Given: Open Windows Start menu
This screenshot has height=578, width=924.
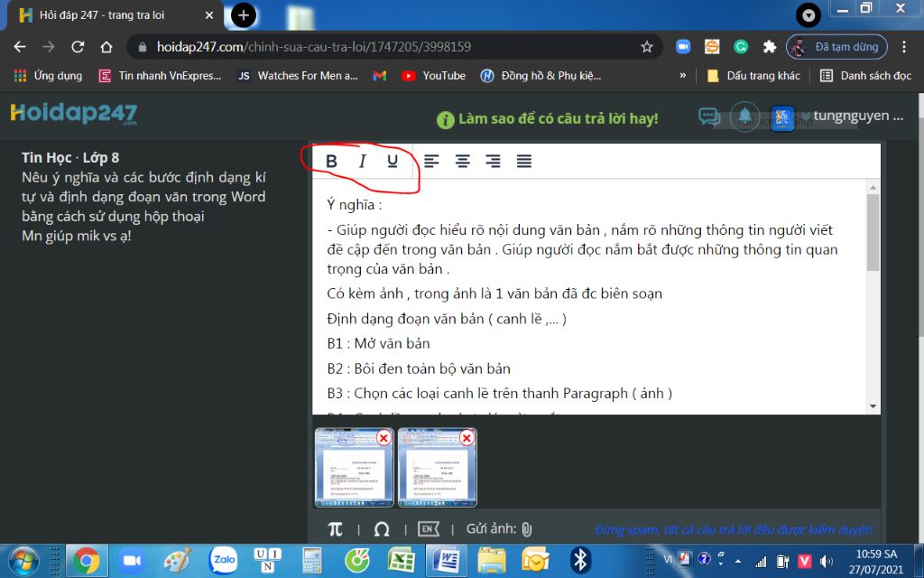Looking at the screenshot, I should (x=23, y=560).
